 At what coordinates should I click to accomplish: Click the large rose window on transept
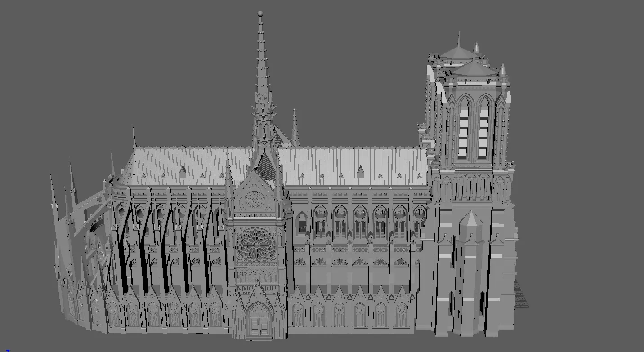[255, 245]
